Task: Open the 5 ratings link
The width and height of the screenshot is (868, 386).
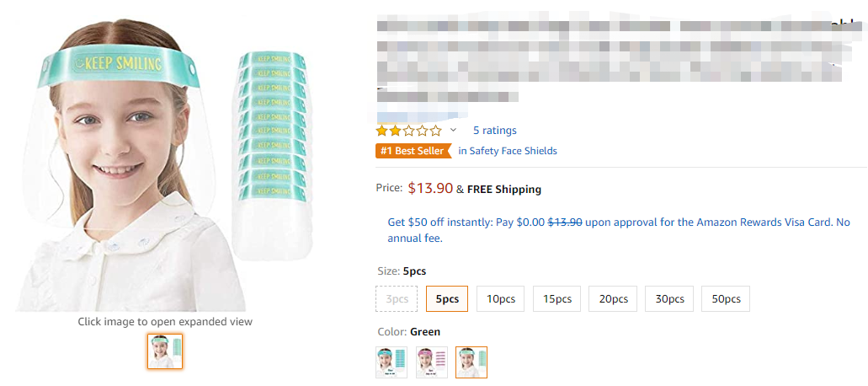Action: click(x=494, y=131)
